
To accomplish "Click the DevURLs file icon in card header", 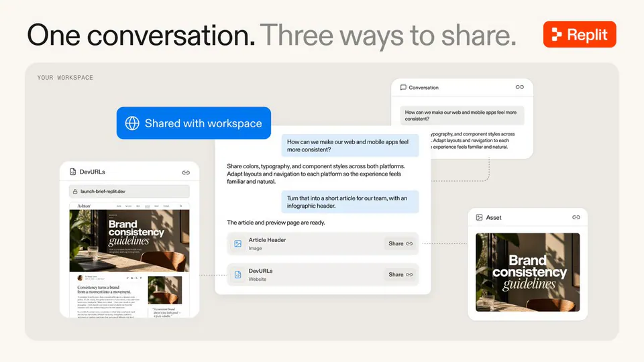I will [72, 172].
